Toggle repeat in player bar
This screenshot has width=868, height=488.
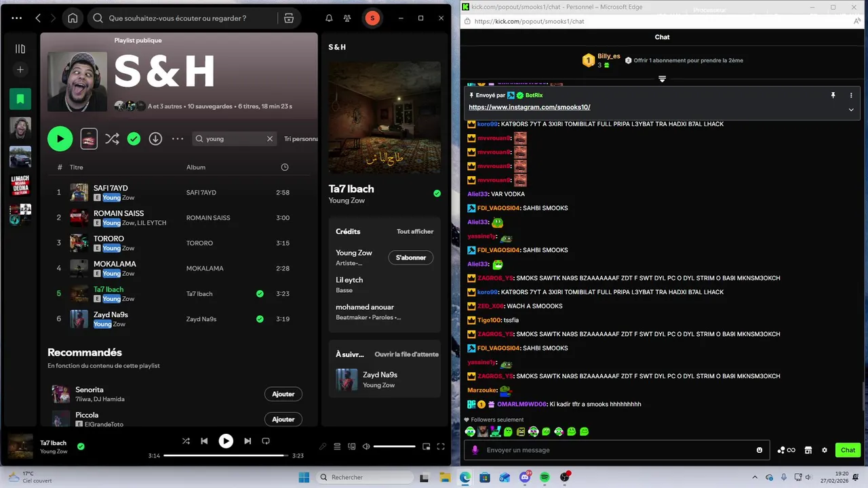point(266,441)
